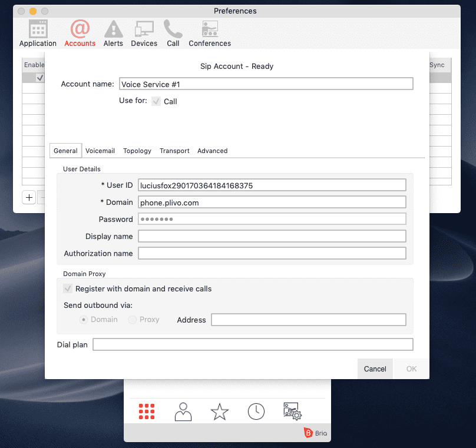Select the Domain radio button
The height and width of the screenshot is (448, 476).
(84, 320)
